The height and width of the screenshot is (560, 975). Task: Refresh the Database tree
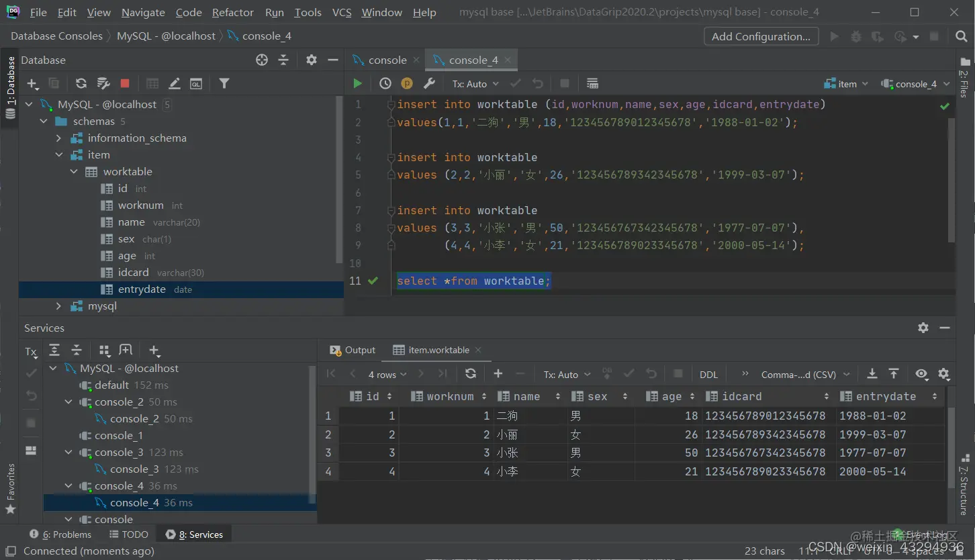pos(81,83)
